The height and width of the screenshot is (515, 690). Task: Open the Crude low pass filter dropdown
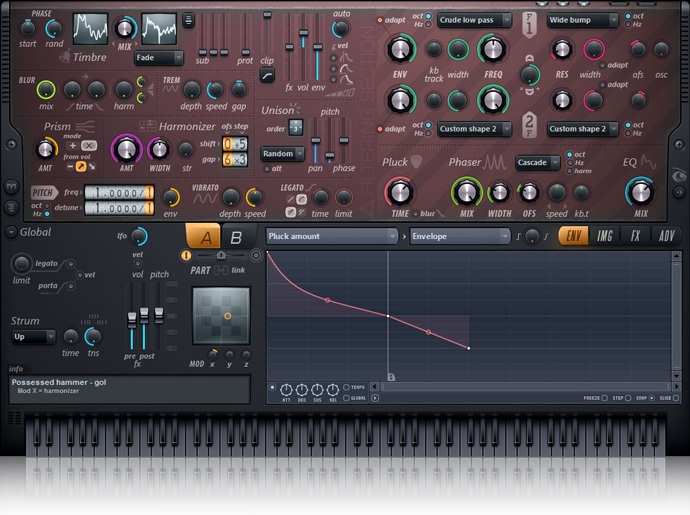tap(473, 20)
